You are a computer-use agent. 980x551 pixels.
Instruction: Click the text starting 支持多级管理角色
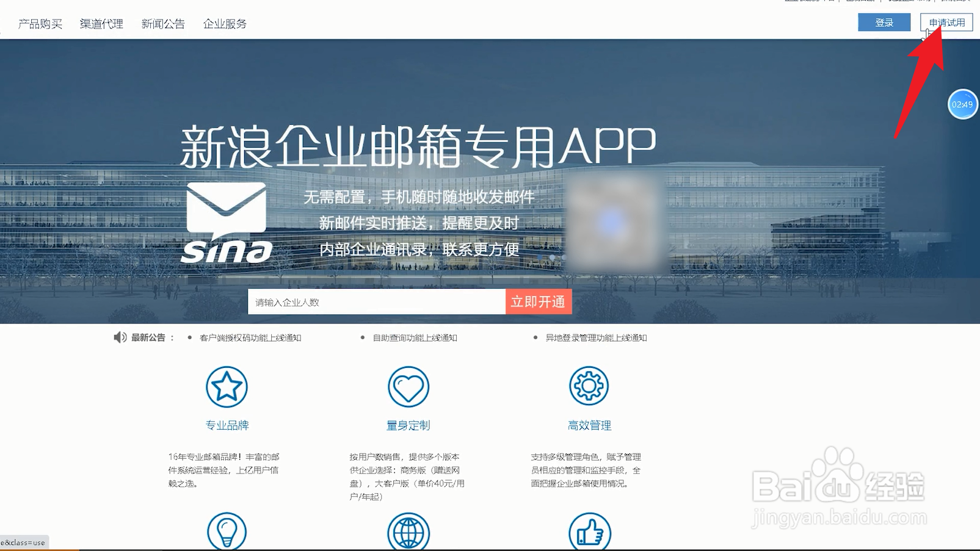point(586,470)
